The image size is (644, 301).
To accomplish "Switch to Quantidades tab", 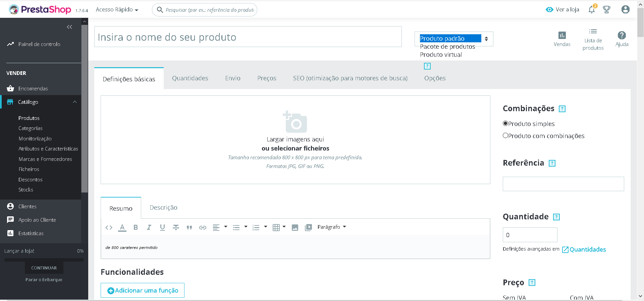I will (190, 78).
